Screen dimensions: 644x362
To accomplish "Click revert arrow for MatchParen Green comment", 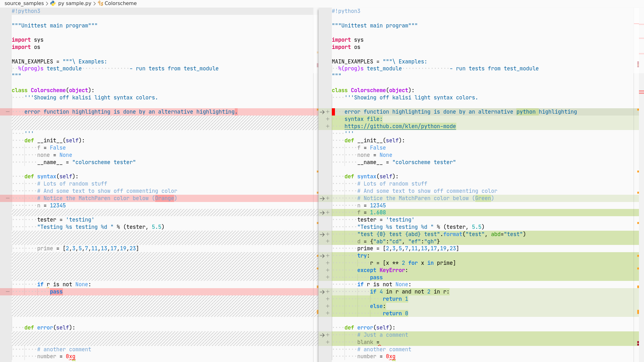I will pyautogui.click(x=322, y=199).
